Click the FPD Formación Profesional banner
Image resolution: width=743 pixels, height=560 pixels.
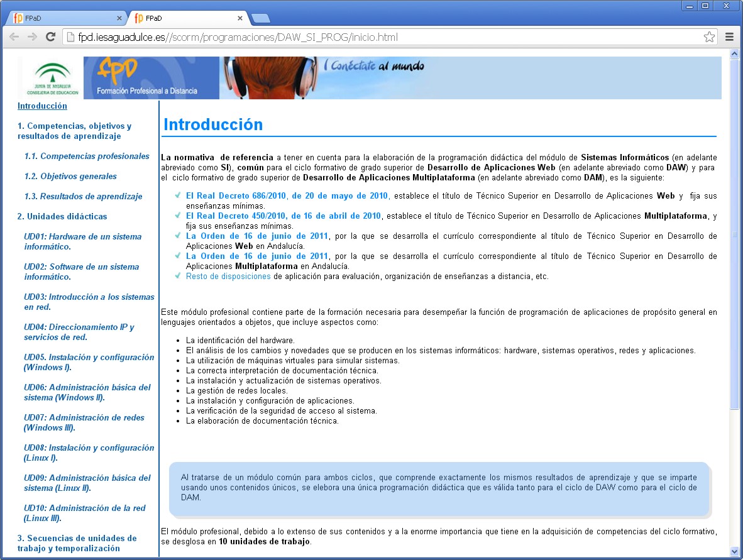click(151, 78)
